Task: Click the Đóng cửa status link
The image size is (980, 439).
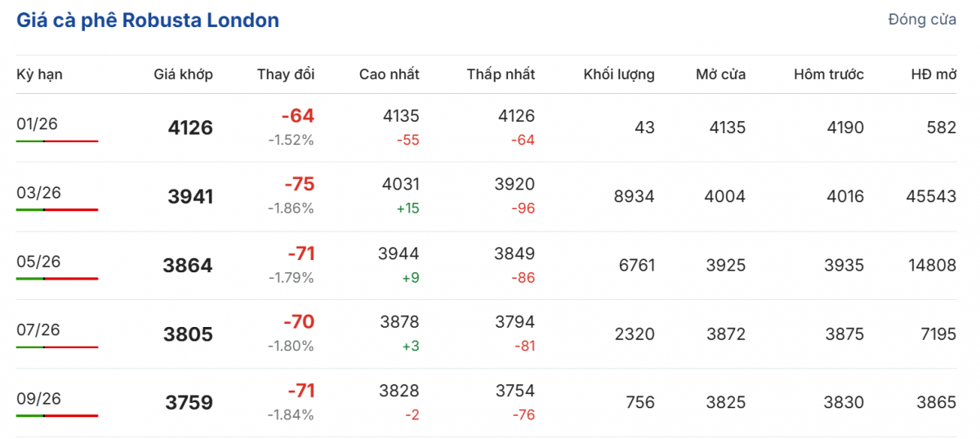Action: [x=922, y=20]
